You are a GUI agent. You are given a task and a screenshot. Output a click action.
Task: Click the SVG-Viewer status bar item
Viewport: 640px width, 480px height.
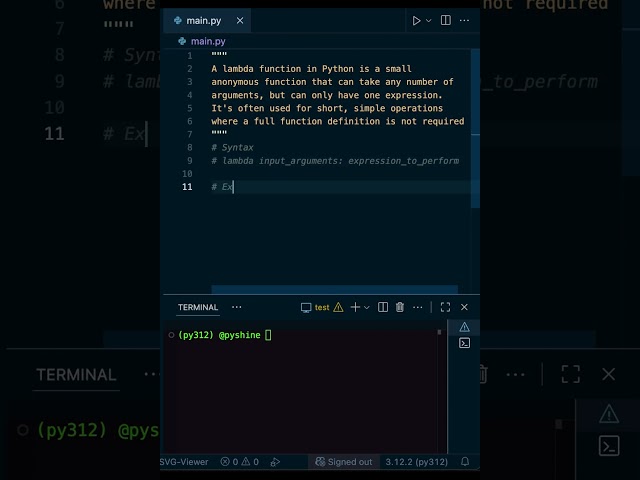click(184, 462)
